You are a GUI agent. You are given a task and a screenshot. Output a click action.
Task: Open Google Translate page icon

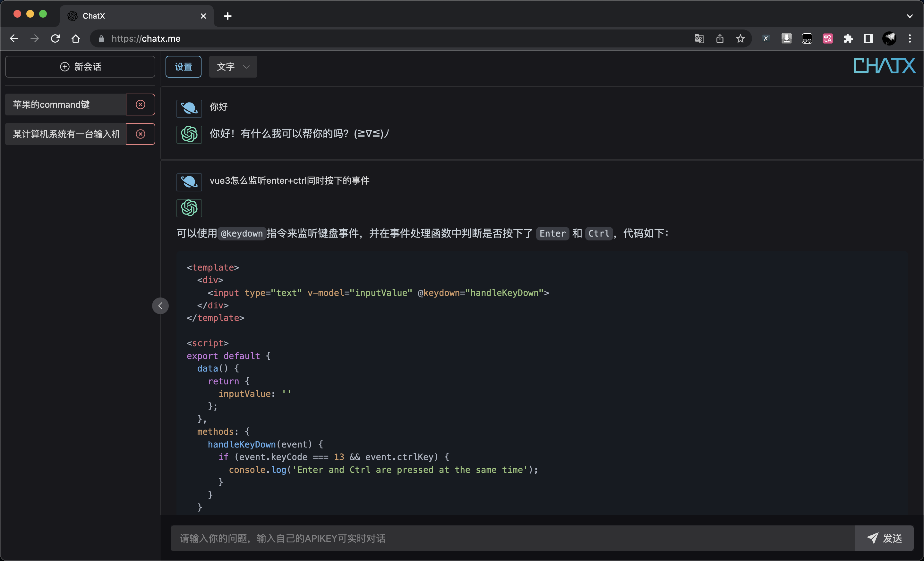(x=699, y=38)
